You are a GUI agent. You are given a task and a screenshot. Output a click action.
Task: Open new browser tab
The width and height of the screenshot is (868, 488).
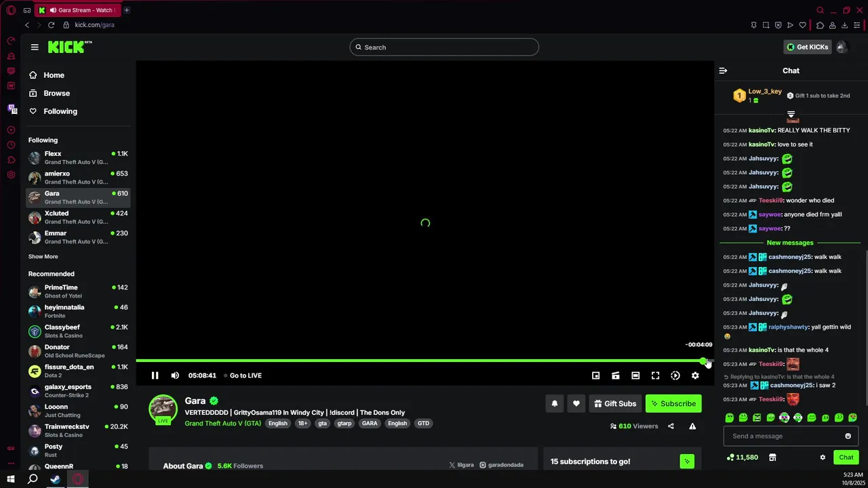[127, 10]
